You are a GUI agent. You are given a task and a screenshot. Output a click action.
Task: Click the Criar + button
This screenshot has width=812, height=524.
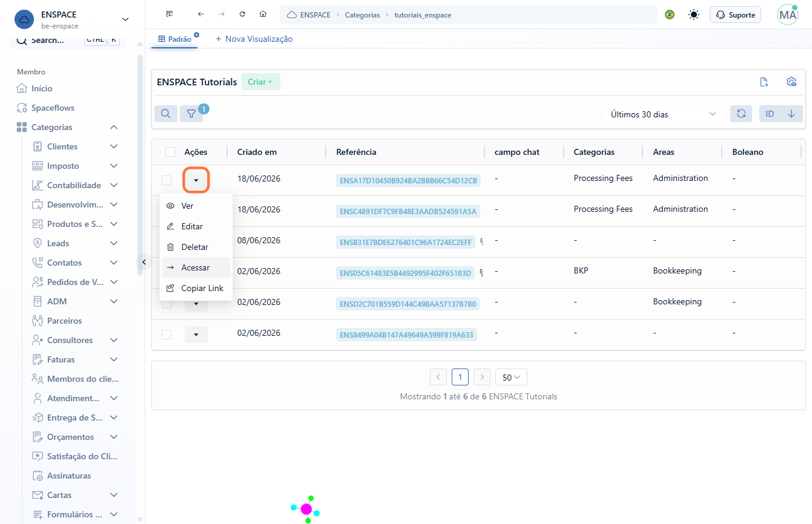[x=260, y=82]
